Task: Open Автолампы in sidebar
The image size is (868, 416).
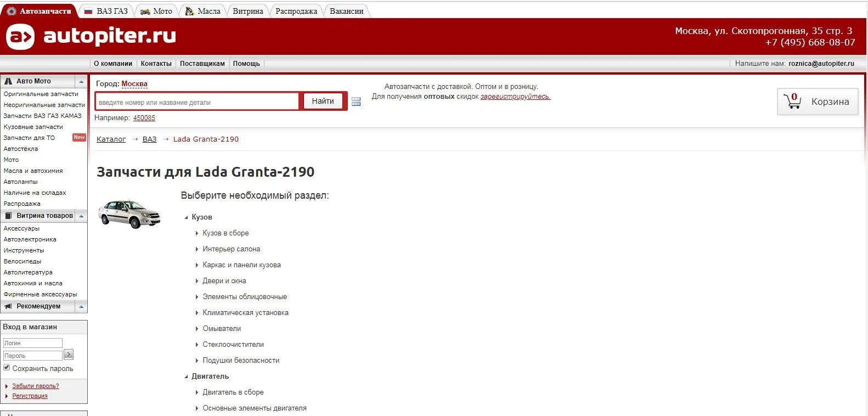Action: tap(21, 182)
